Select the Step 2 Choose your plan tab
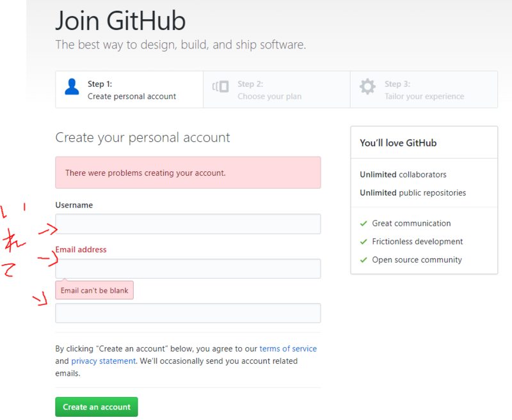Image resolution: width=512 pixels, height=420 pixels. point(276,89)
